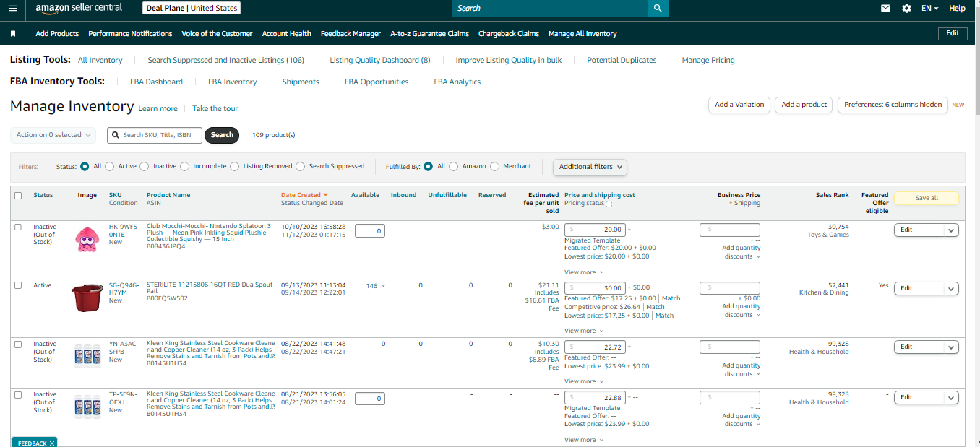Screen dimensions: 980x447
Task: Open Voice of the Customer
Action: pyautogui.click(x=217, y=34)
